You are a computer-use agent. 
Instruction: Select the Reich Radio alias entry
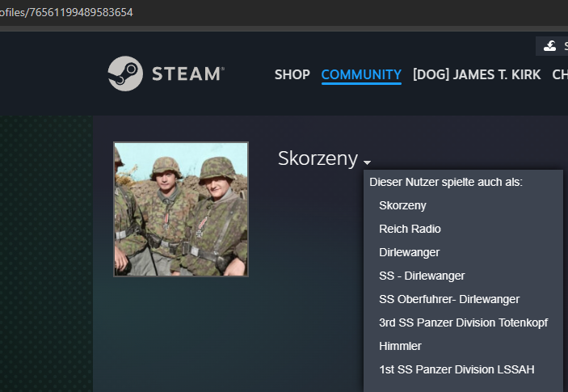tap(410, 229)
